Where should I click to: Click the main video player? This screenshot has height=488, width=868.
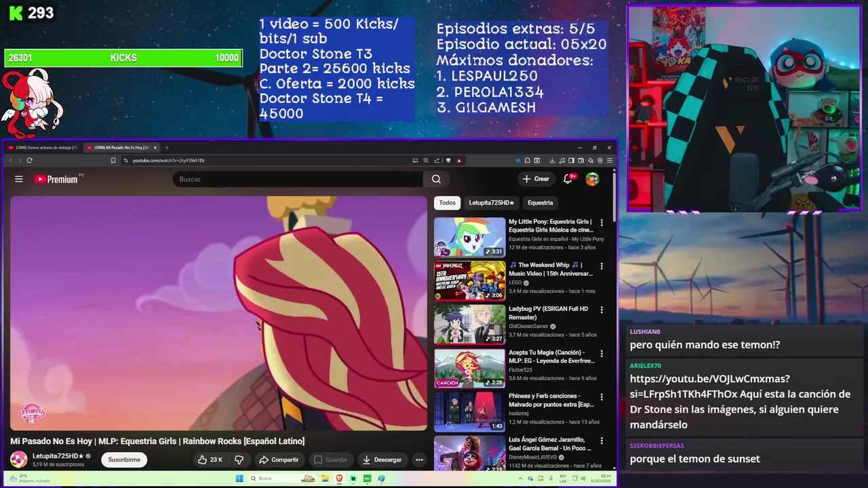[x=218, y=313]
